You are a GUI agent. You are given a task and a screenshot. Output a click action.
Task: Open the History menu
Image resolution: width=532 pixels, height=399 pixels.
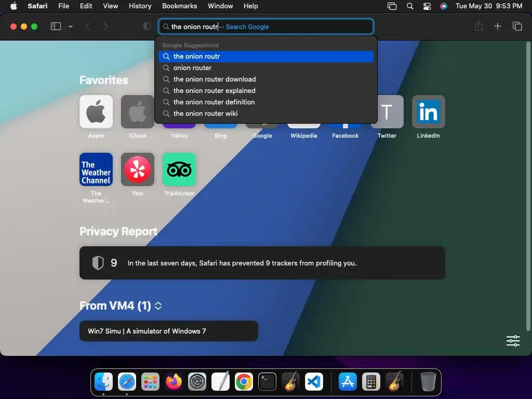[140, 6]
